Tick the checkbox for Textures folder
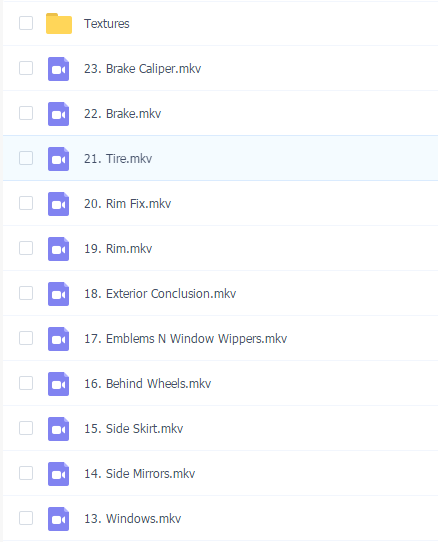The height and width of the screenshot is (542, 438). (x=26, y=23)
